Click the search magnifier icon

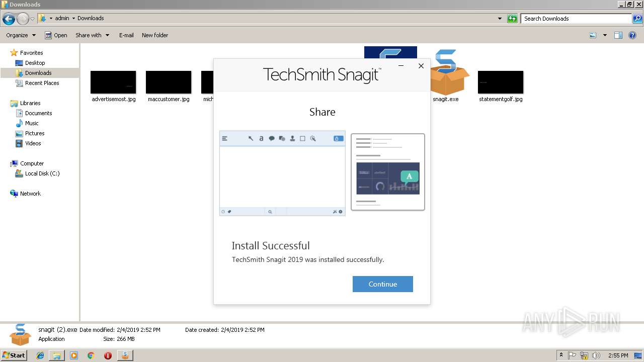click(637, 19)
